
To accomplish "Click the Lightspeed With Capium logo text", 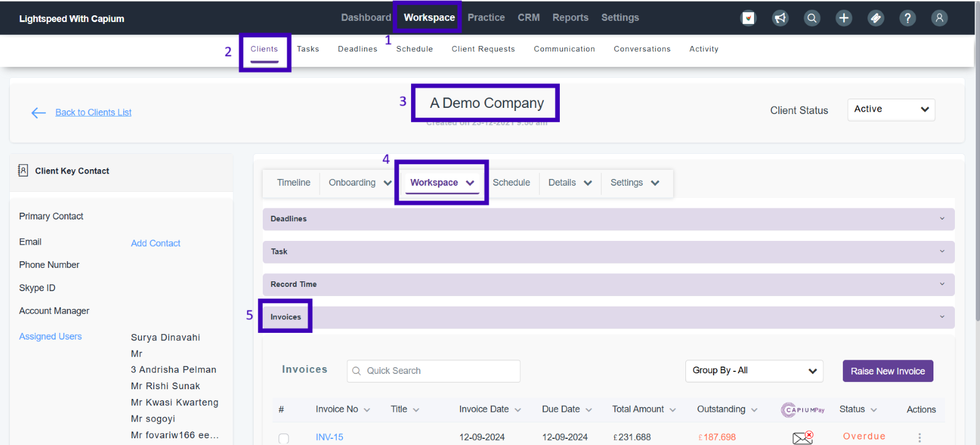I will pos(72,18).
